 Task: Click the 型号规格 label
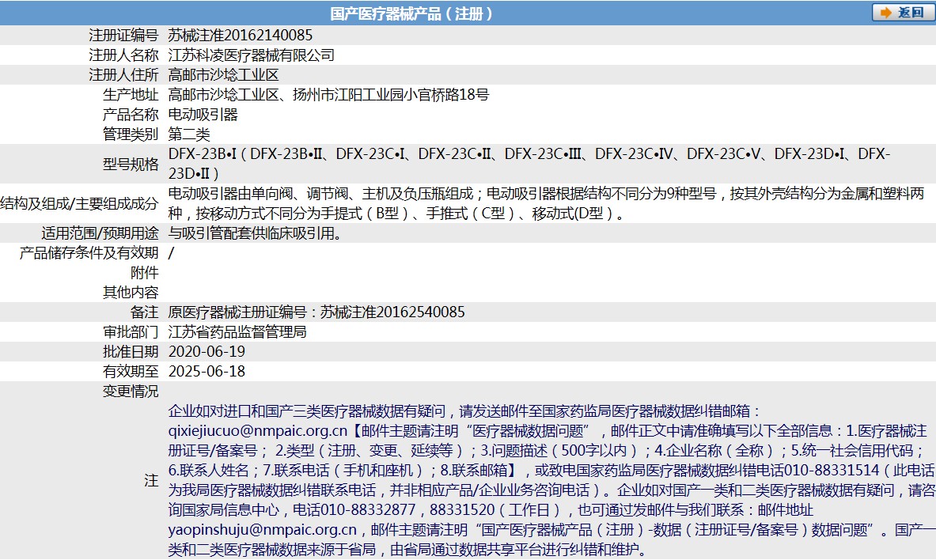pos(131,164)
